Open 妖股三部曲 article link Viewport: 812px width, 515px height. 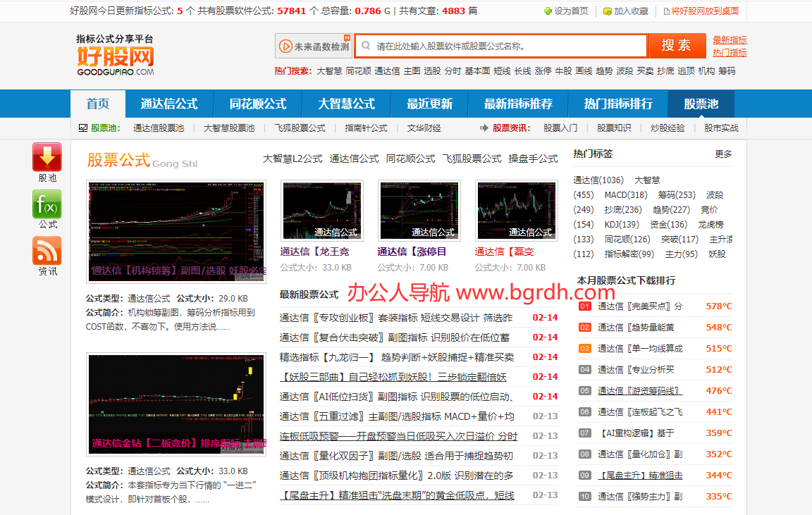(393, 377)
